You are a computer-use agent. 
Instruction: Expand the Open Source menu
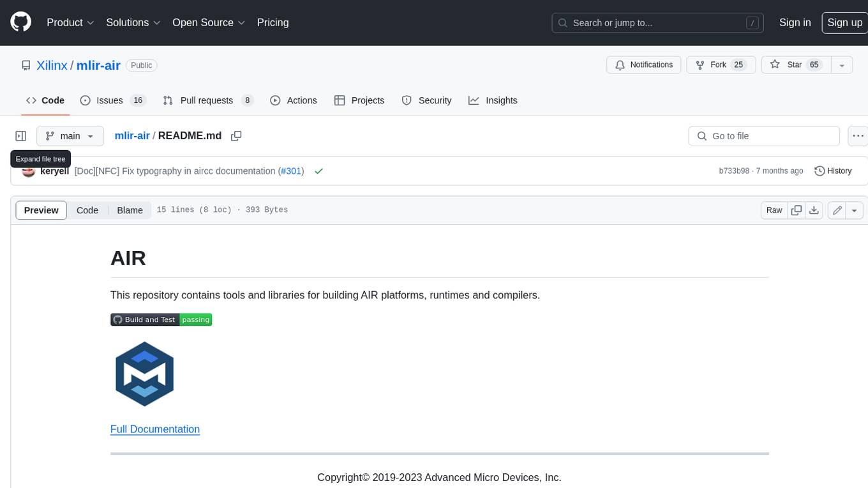coord(209,22)
